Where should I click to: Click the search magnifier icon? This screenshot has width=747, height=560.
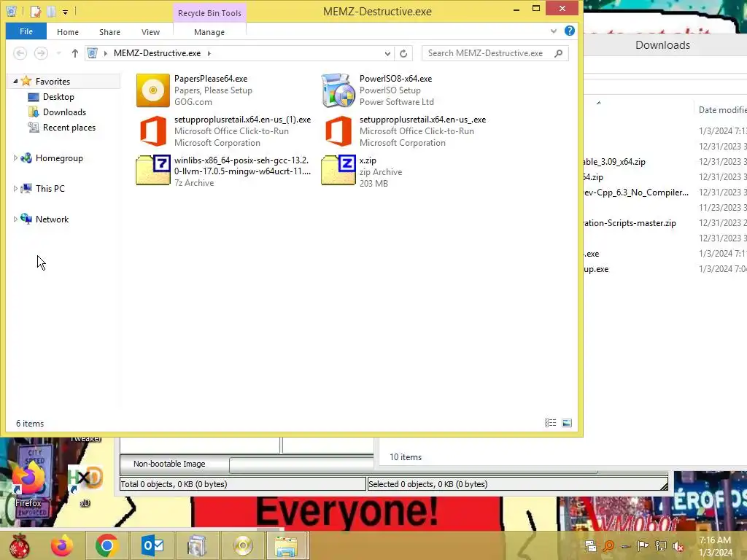(559, 52)
